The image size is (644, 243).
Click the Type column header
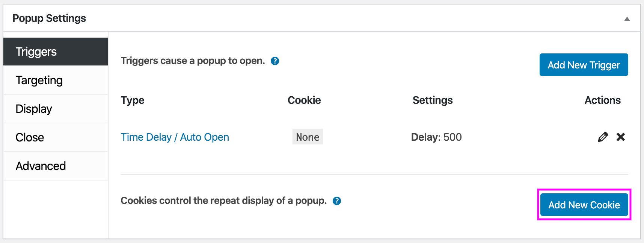pos(133,100)
